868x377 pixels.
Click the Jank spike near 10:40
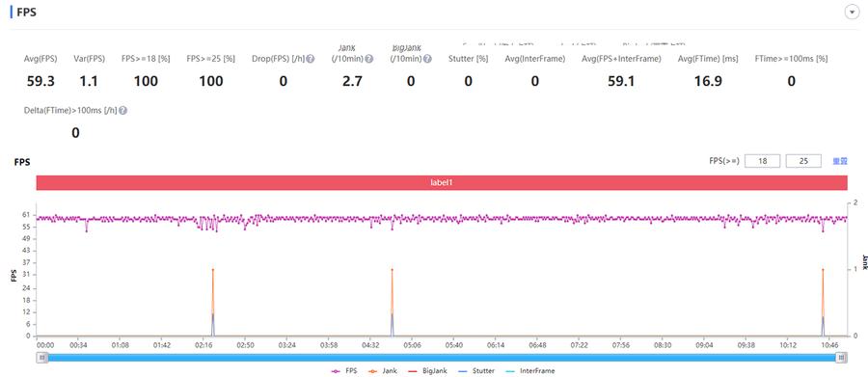pos(823,270)
